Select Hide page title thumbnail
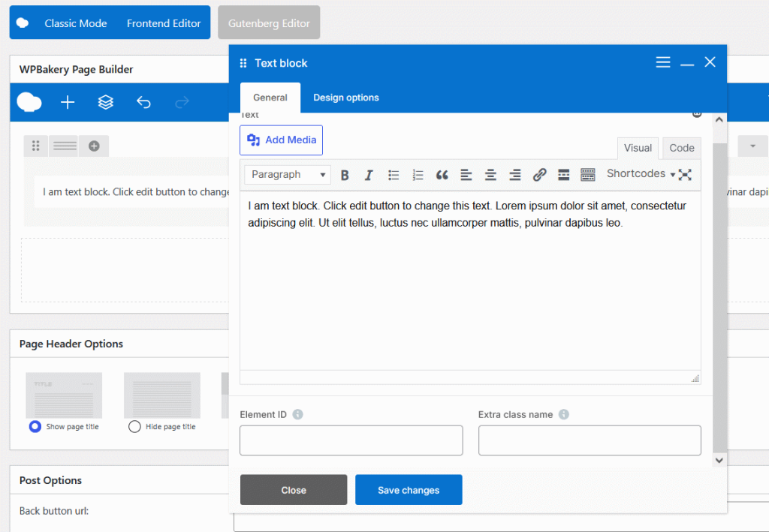The height and width of the screenshot is (532, 769). (x=162, y=395)
